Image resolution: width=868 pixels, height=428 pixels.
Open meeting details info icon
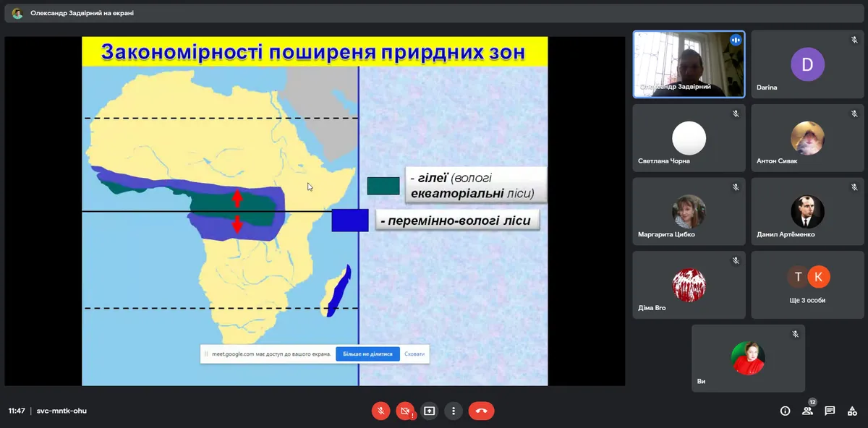[x=785, y=411]
